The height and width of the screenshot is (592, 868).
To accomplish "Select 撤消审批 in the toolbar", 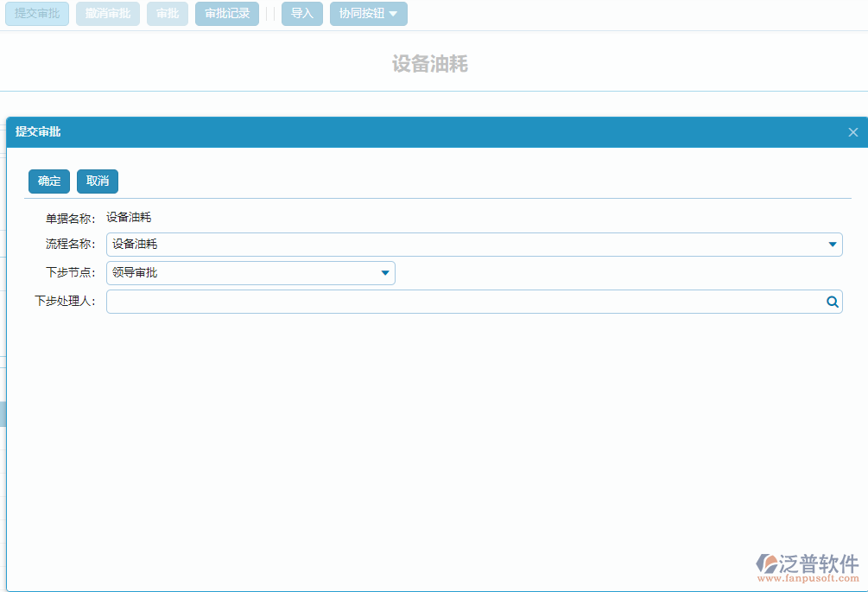I will tap(107, 14).
